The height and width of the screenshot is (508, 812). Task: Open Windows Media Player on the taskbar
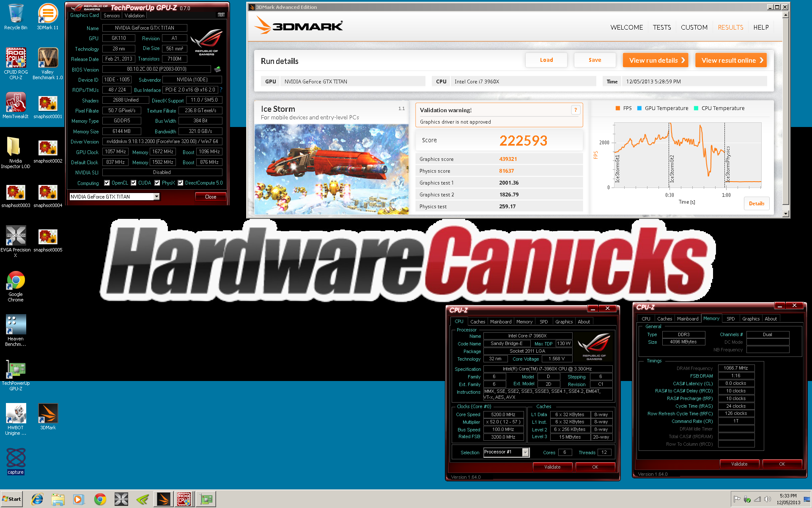coord(79,500)
